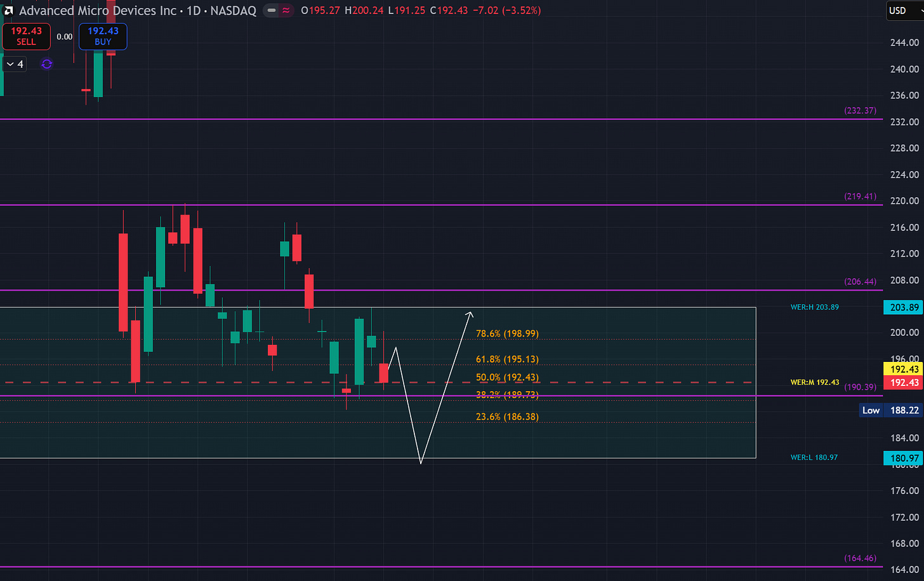Click the (206.44) horizontal line label
Image resolution: width=924 pixels, height=581 pixels.
coord(860,281)
